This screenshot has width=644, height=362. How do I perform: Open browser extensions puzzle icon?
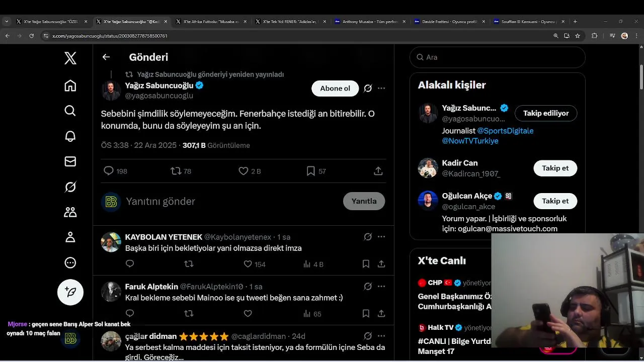click(x=594, y=36)
